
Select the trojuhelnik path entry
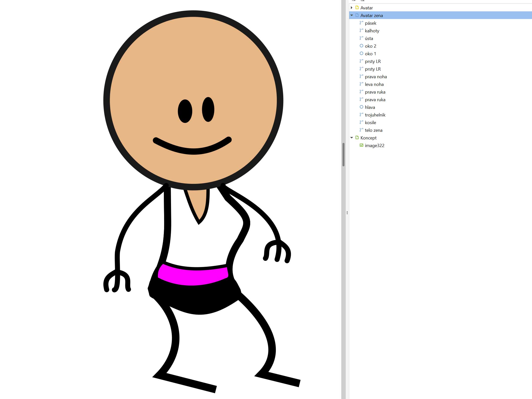click(375, 115)
